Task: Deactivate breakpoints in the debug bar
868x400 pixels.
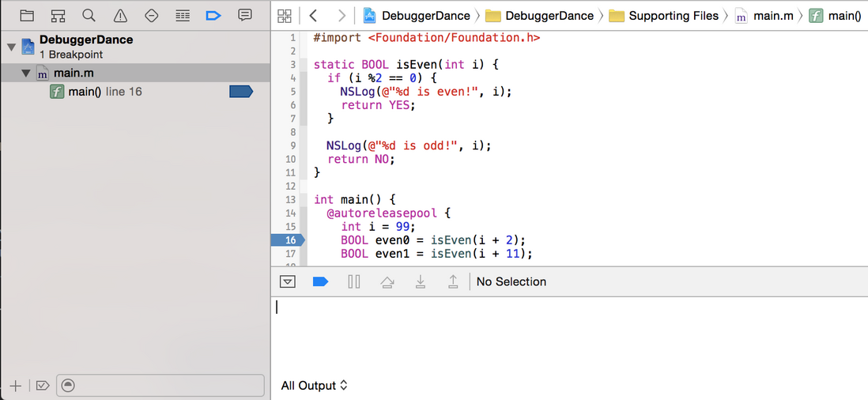Action: click(x=320, y=281)
